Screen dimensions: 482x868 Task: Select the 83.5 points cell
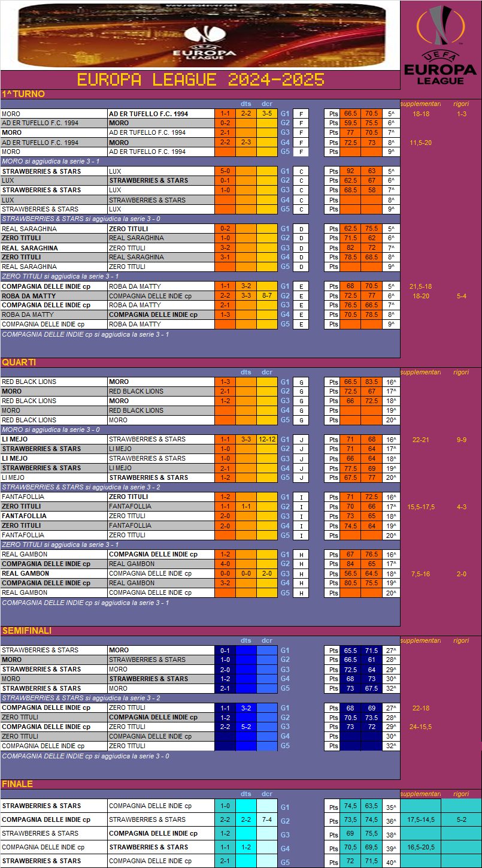371,382
